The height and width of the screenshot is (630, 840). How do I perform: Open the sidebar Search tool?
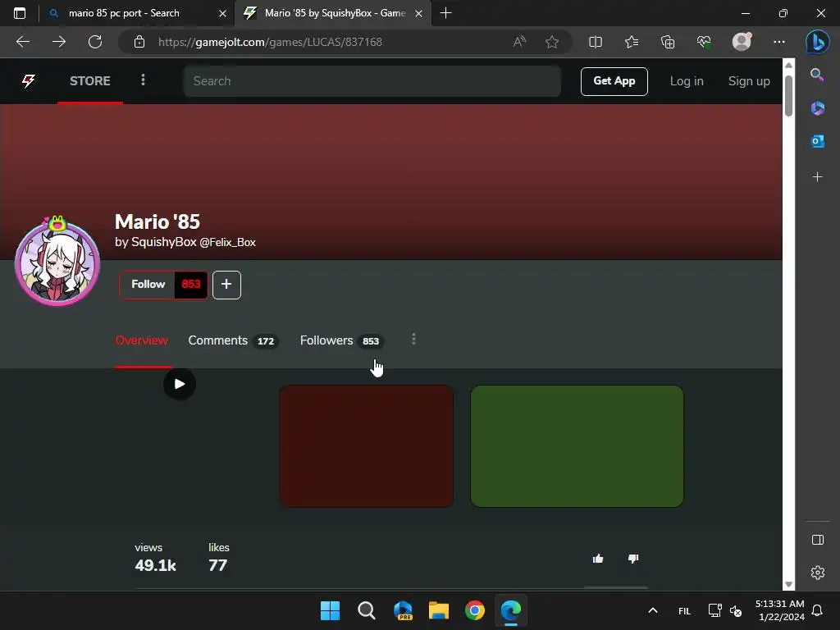click(x=817, y=75)
